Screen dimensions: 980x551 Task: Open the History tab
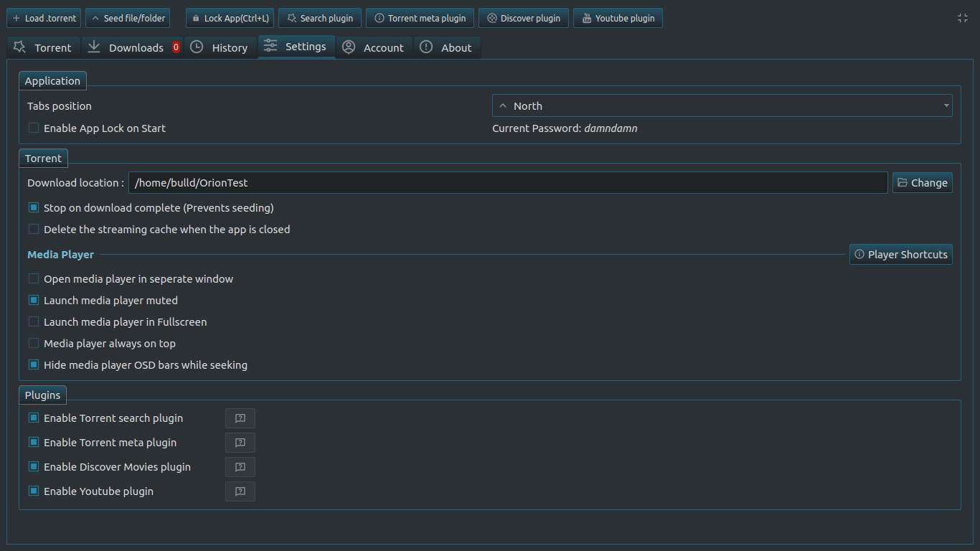[x=220, y=48]
